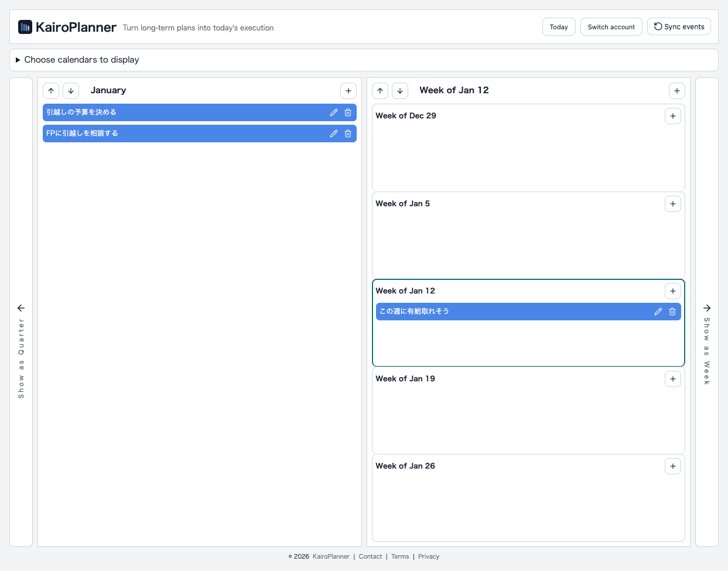Add a new task to January
728x571 pixels.
click(x=348, y=91)
